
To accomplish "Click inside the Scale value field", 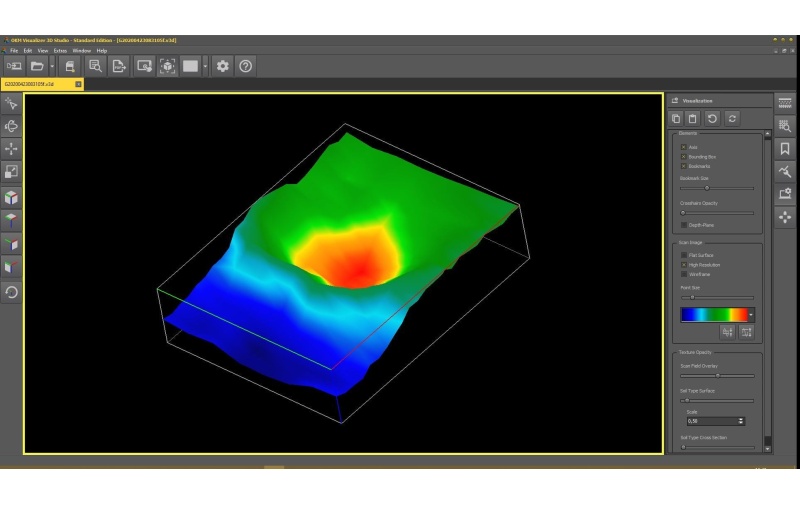I will tap(712, 421).
